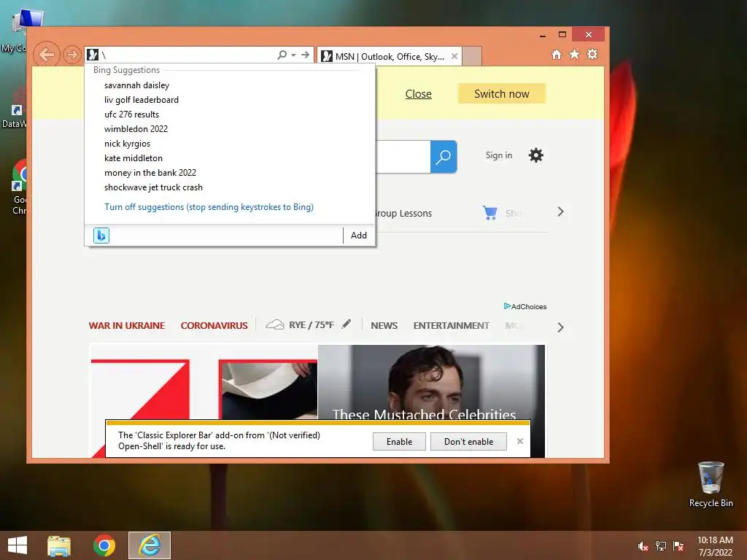
Task: Open WAR IN UKRAINE section
Action: [127, 326]
